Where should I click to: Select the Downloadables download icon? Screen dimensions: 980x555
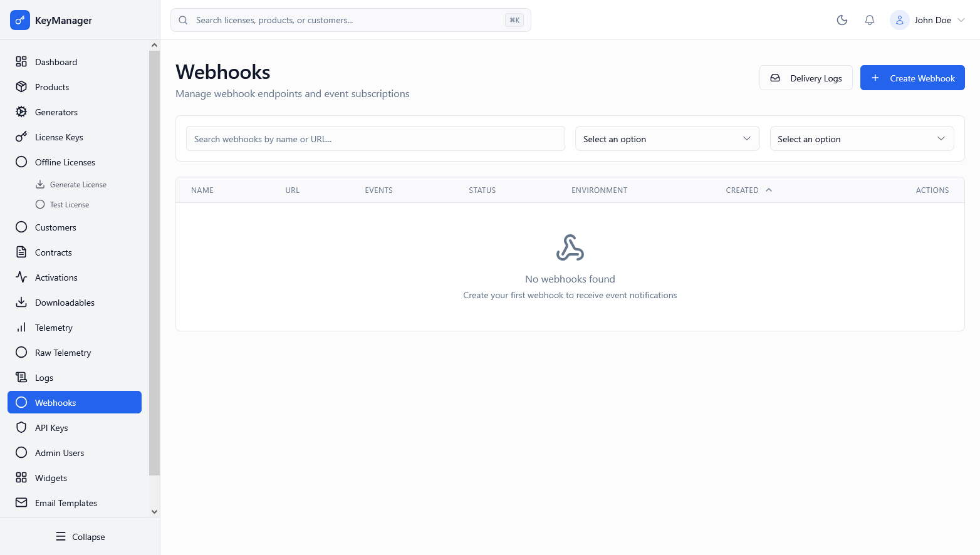point(21,302)
